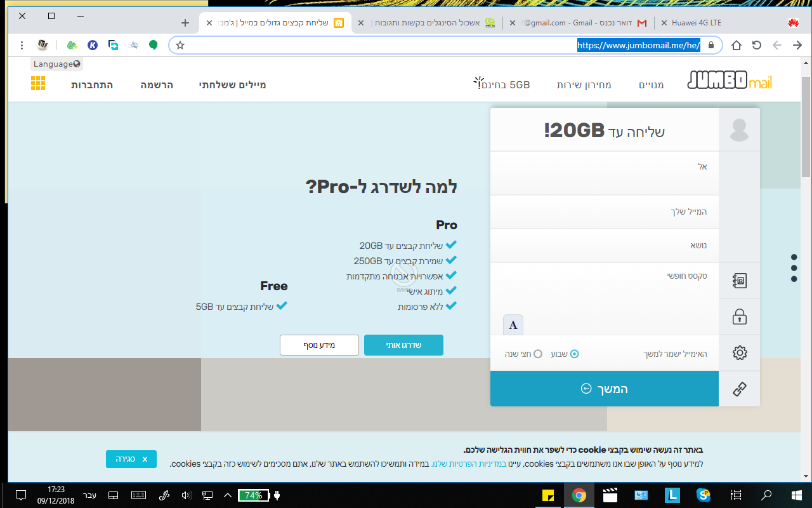Click the 'נושא' subject field

point(605,246)
